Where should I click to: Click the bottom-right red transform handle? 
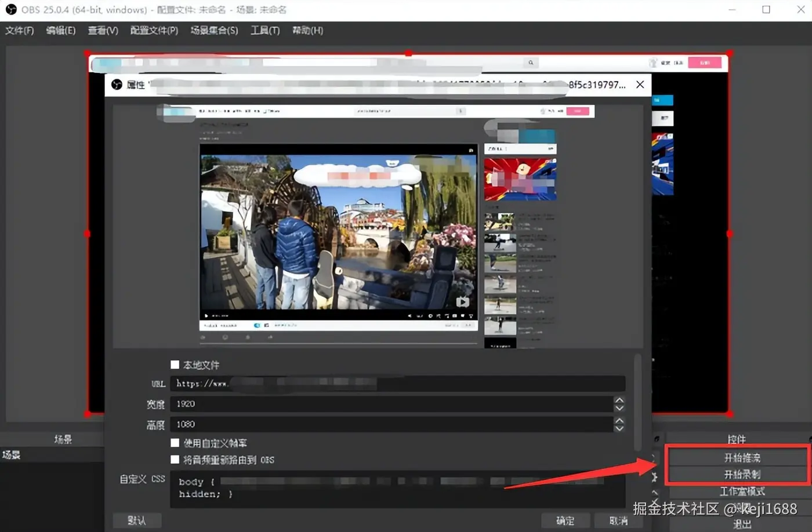730,414
